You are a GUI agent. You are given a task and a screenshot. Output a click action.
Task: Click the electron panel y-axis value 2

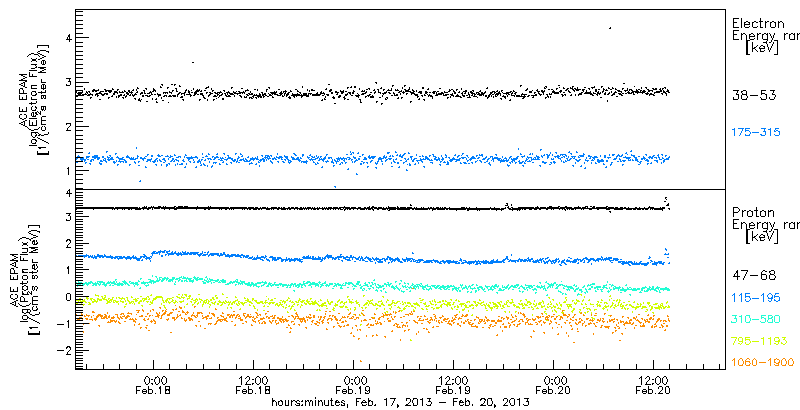67,126
